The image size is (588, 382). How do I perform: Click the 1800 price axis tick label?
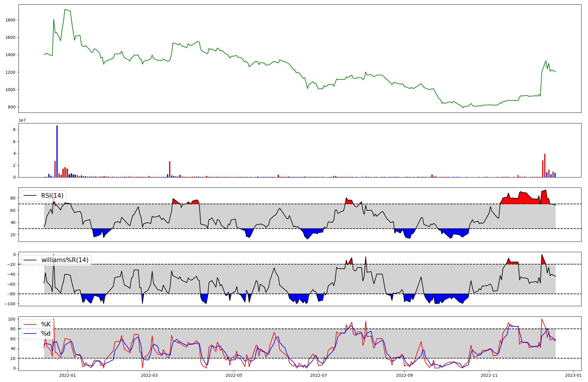click(x=10, y=20)
